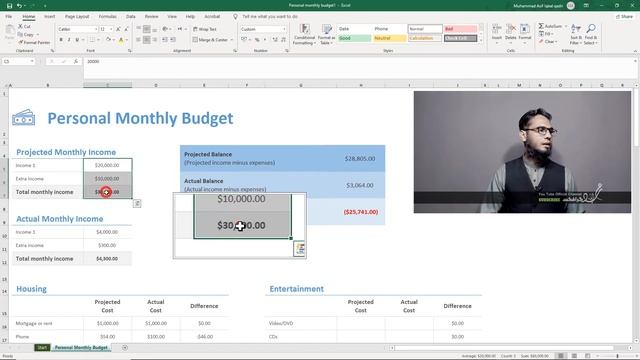Click the Tell me what you want to do box
The width and height of the screenshot is (640, 360).
tap(270, 17)
